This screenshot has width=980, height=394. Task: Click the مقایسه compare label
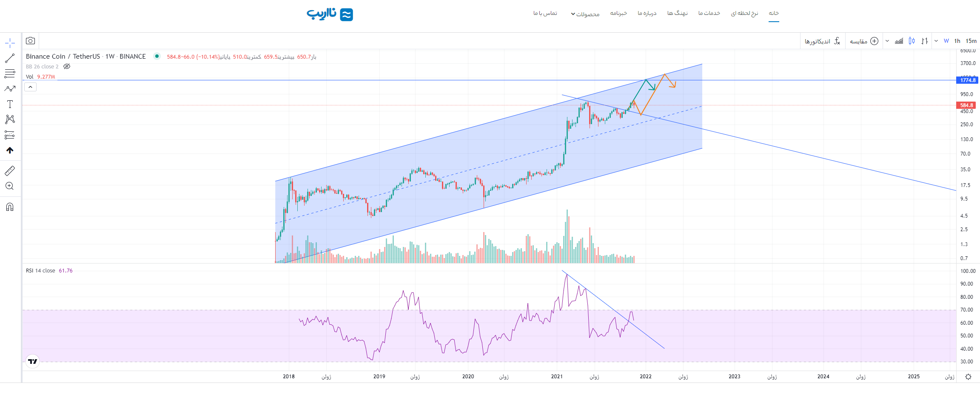[858, 41]
